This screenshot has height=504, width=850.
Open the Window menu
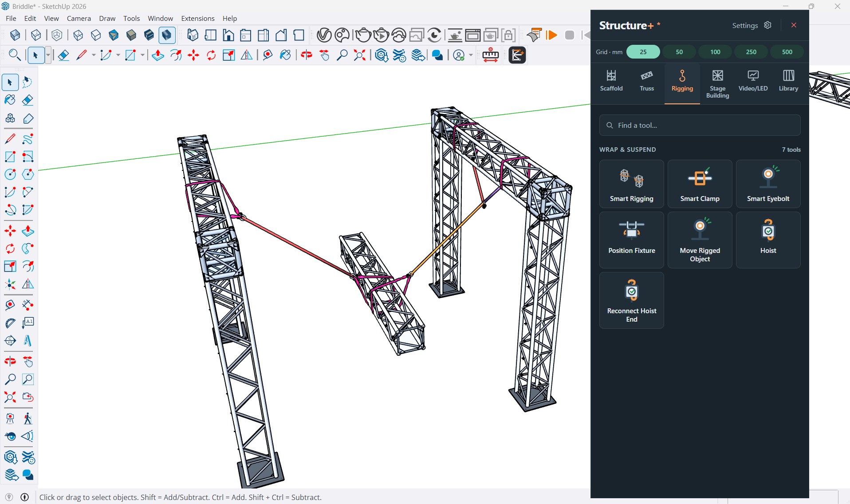pos(160,18)
